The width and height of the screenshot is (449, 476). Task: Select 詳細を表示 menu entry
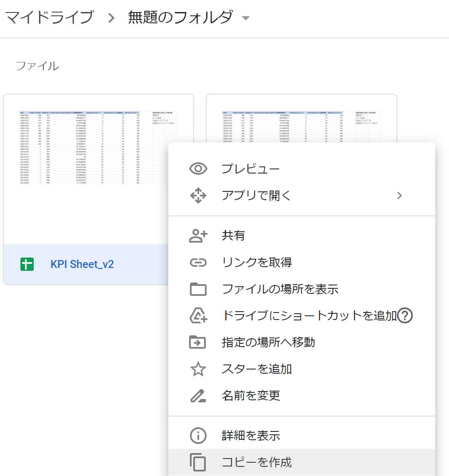[x=302, y=436]
